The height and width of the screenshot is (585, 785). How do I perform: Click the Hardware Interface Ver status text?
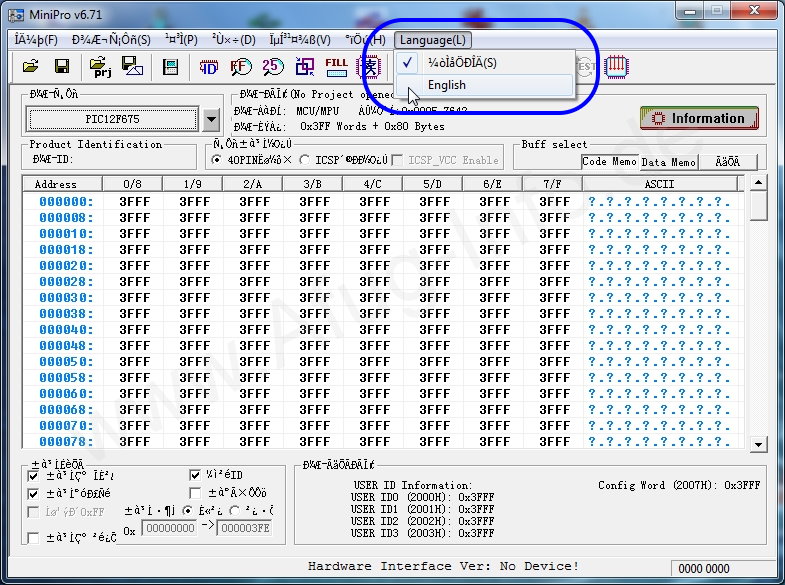tap(443, 566)
